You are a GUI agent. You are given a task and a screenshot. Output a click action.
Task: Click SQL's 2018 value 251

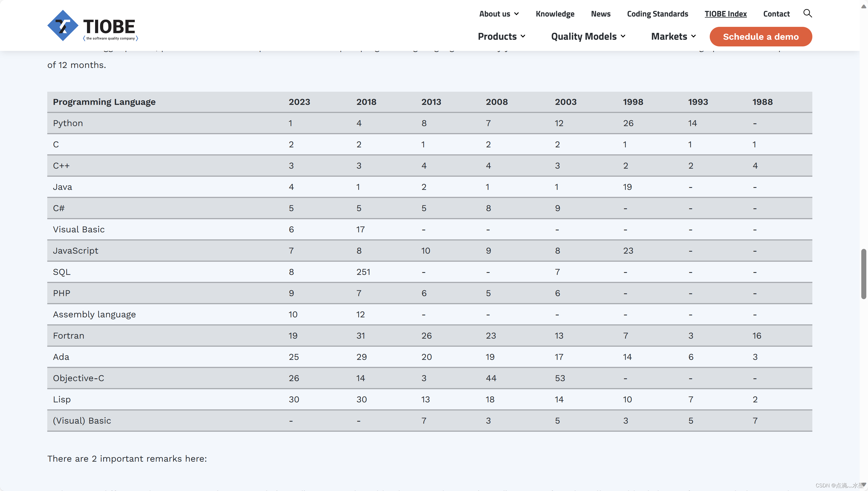tap(363, 272)
